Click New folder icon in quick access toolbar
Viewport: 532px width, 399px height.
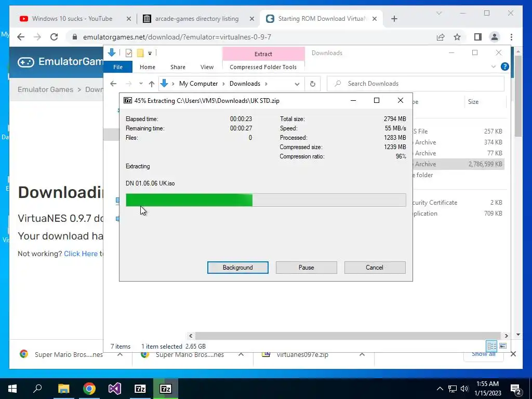140,53
